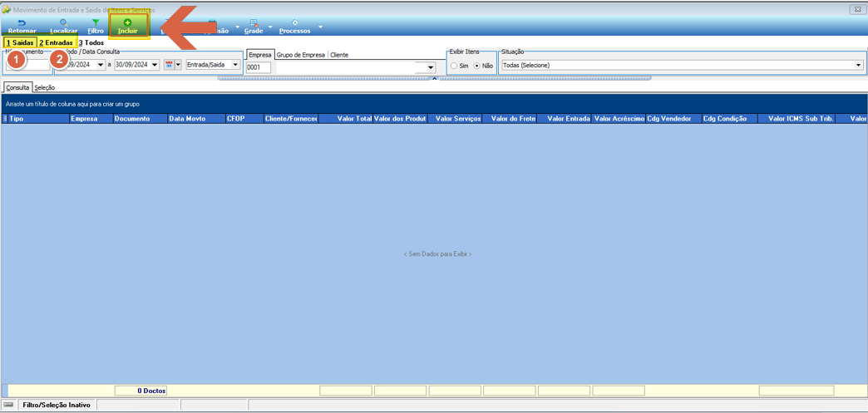Expand the Grade dropdown arrow
The width and height of the screenshot is (868, 413).
[271, 27]
